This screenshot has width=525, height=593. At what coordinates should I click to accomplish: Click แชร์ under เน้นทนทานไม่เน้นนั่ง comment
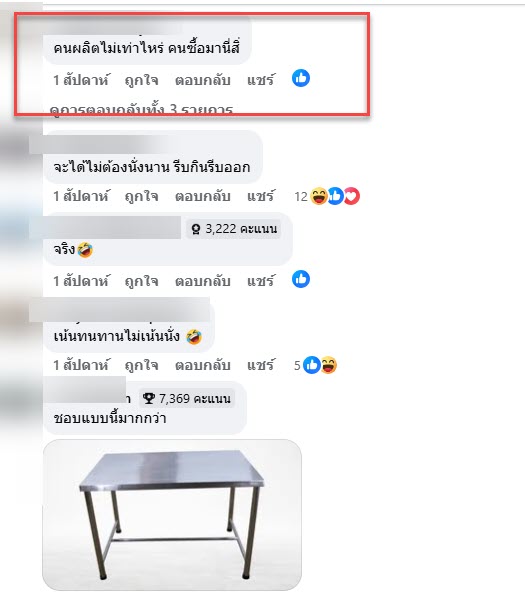[x=261, y=365]
